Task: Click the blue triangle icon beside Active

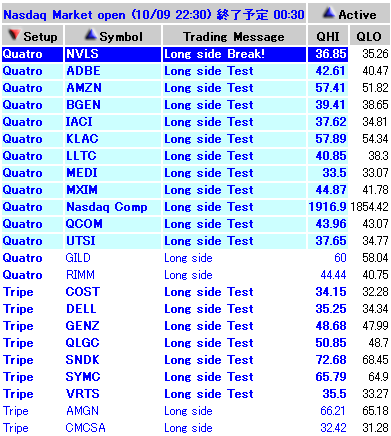Action: coord(329,12)
